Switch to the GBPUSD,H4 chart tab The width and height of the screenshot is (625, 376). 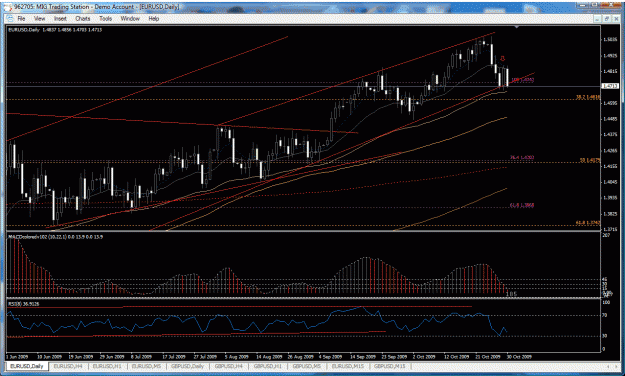click(x=228, y=366)
